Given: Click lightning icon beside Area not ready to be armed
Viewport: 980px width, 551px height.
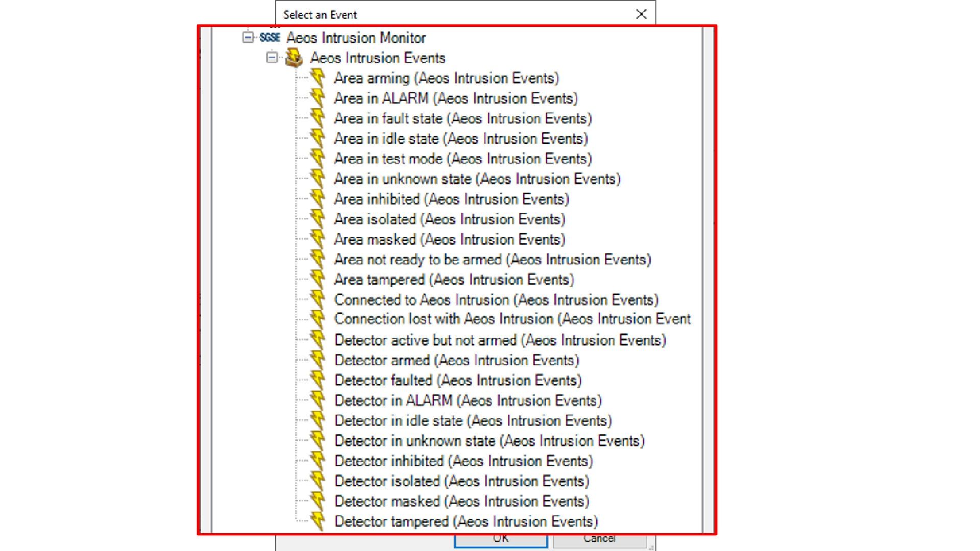Looking at the screenshot, I should [x=317, y=259].
